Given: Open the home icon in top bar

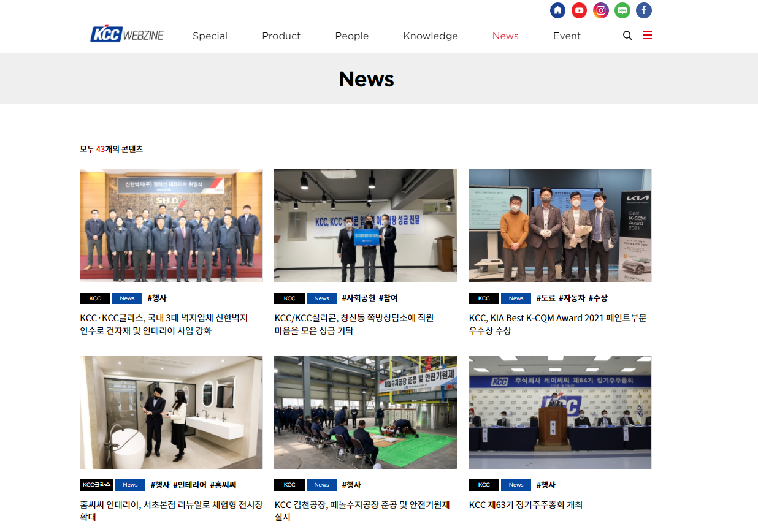Looking at the screenshot, I should (557, 10).
